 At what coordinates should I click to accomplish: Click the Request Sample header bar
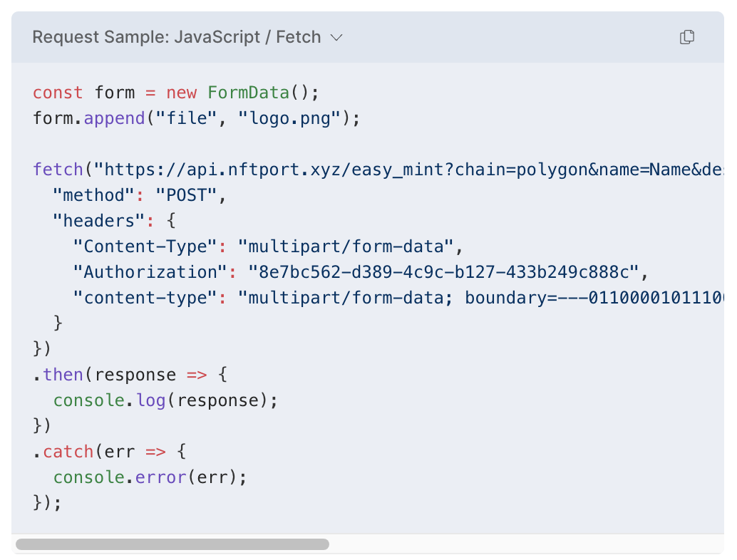coord(428,37)
